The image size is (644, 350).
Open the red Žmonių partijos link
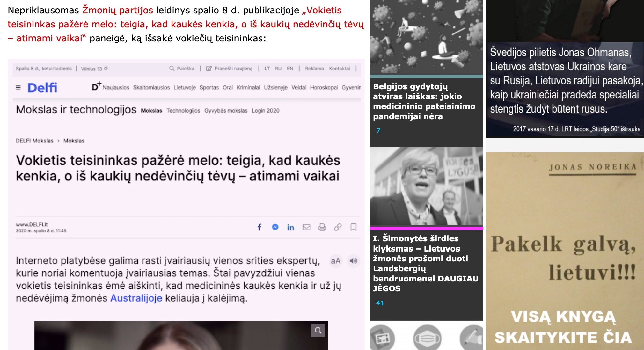click(118, 10)
